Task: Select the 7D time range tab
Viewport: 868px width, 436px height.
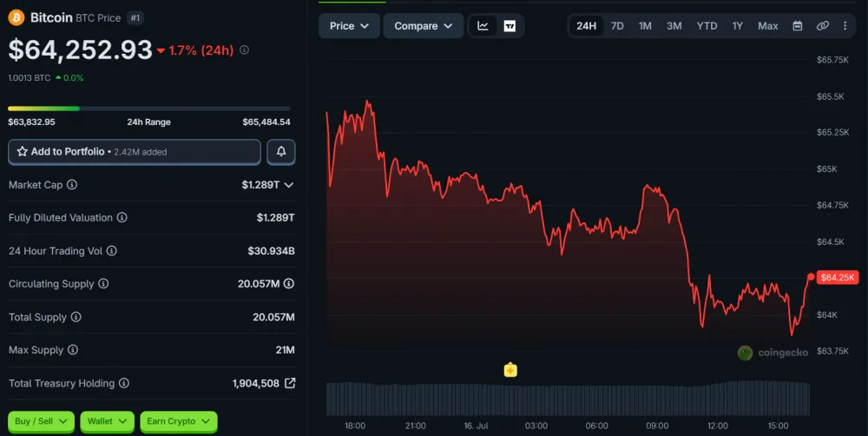Action: 617,26
